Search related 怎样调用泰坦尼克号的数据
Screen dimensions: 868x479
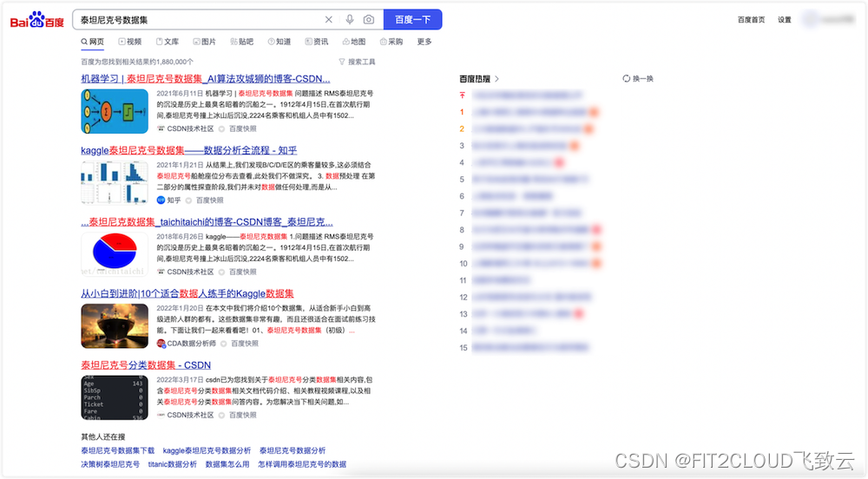(x=302, y=464)
